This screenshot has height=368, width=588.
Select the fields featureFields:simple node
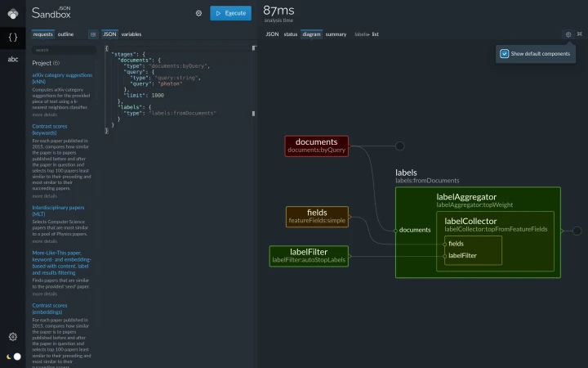317,217
